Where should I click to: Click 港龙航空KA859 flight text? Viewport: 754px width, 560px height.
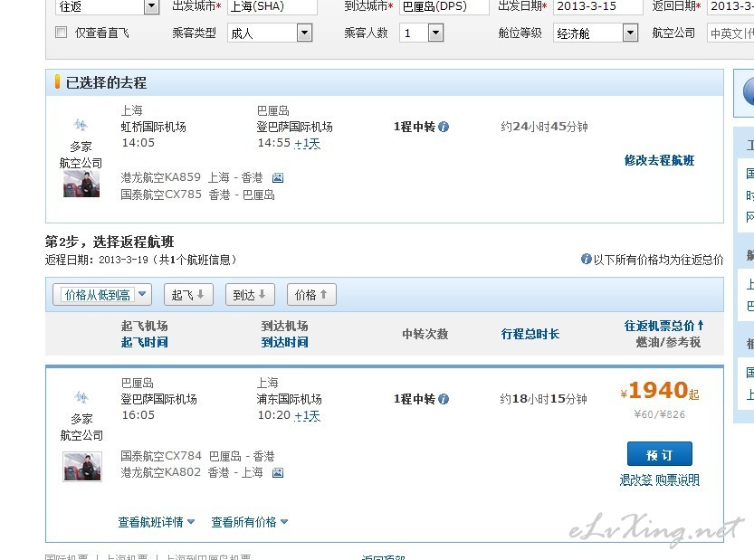(x=160, y=177)
